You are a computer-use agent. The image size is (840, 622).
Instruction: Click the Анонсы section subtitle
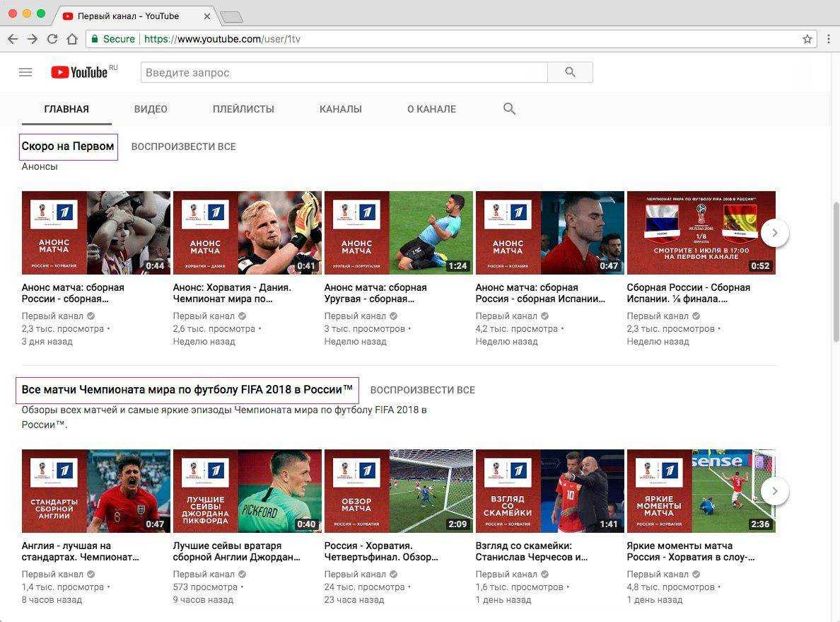tap(40, 166)
